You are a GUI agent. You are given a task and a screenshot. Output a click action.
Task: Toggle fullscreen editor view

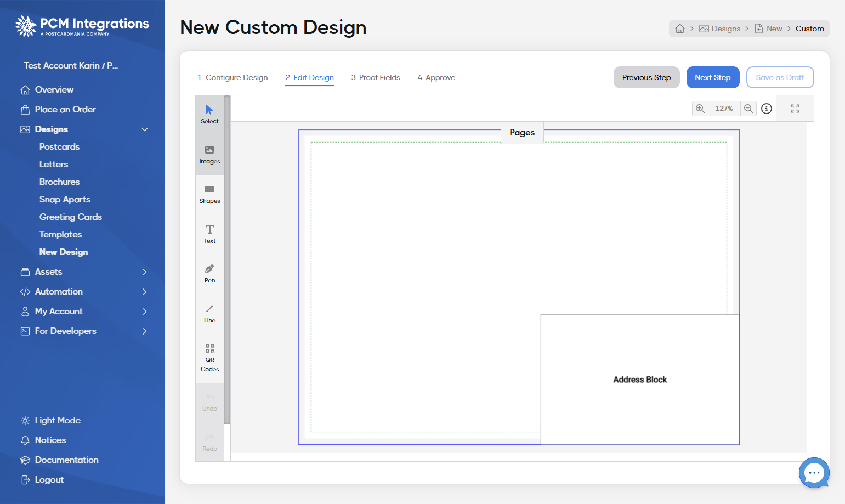coord(795,109)
